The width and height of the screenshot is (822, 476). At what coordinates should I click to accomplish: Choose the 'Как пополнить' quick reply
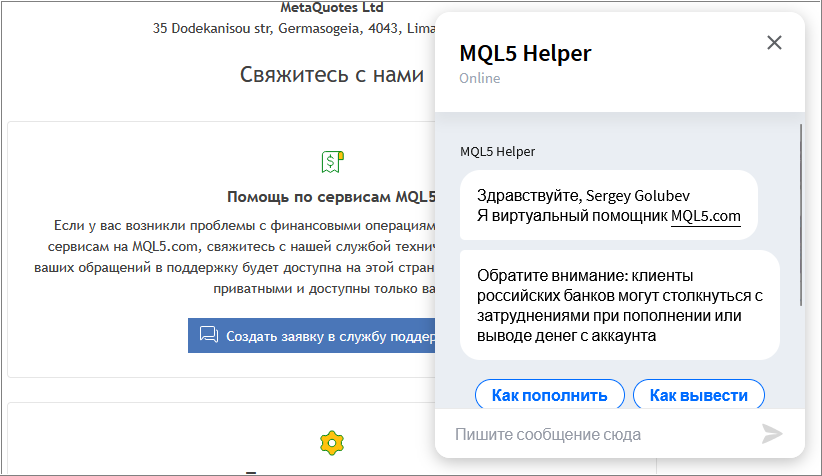(x=549, y=395)
